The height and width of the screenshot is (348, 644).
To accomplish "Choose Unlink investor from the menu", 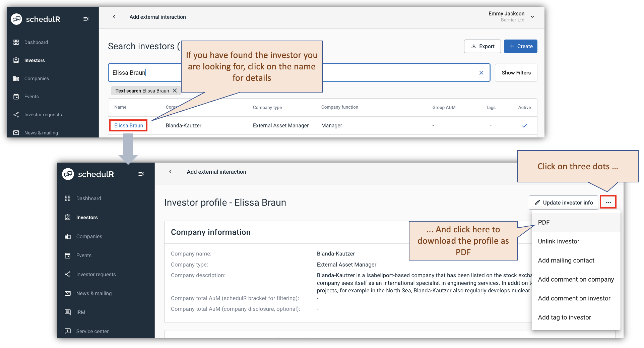I will pos(558,241).
